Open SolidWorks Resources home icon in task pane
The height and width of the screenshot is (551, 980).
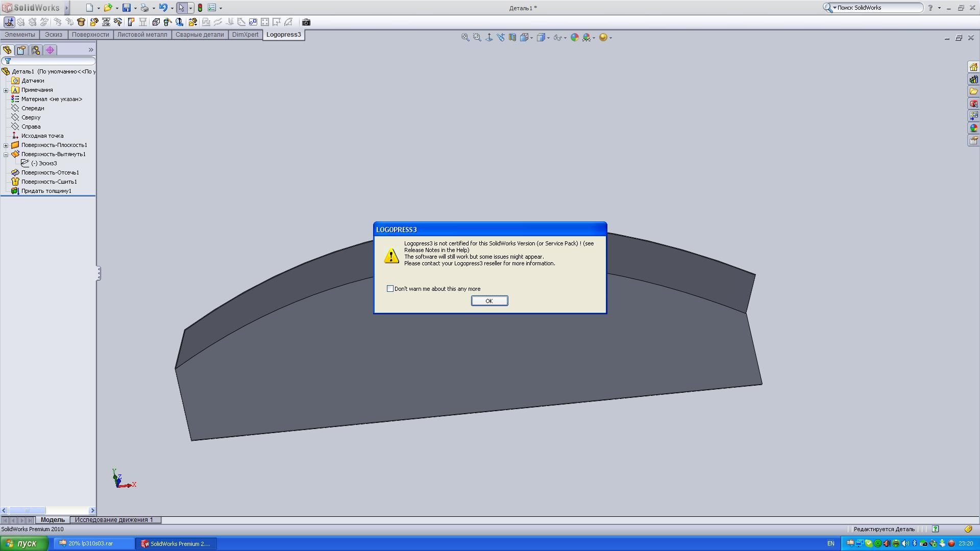tap(973, 67)
